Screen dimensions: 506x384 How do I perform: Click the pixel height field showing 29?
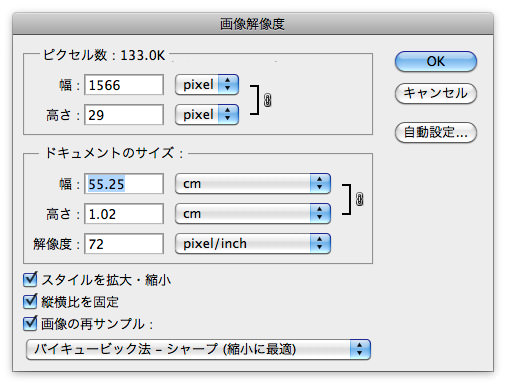(124, 115)
